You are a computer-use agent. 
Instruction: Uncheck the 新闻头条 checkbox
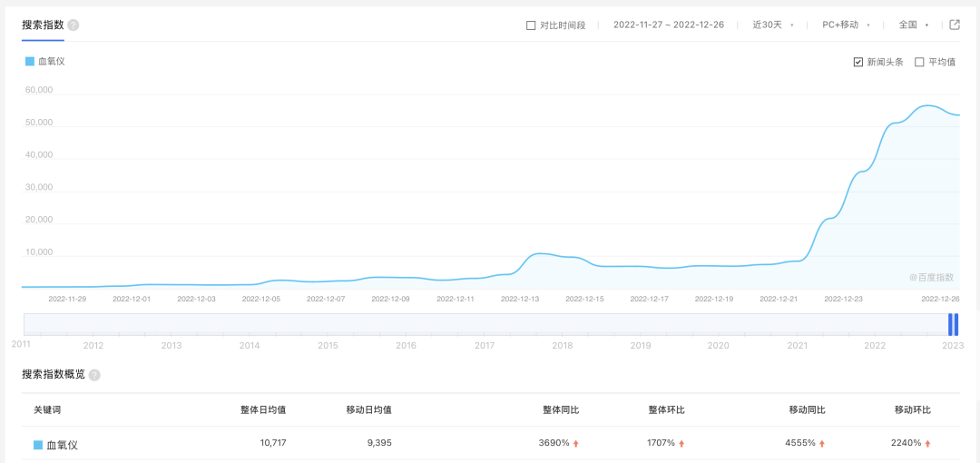(858, 62)
